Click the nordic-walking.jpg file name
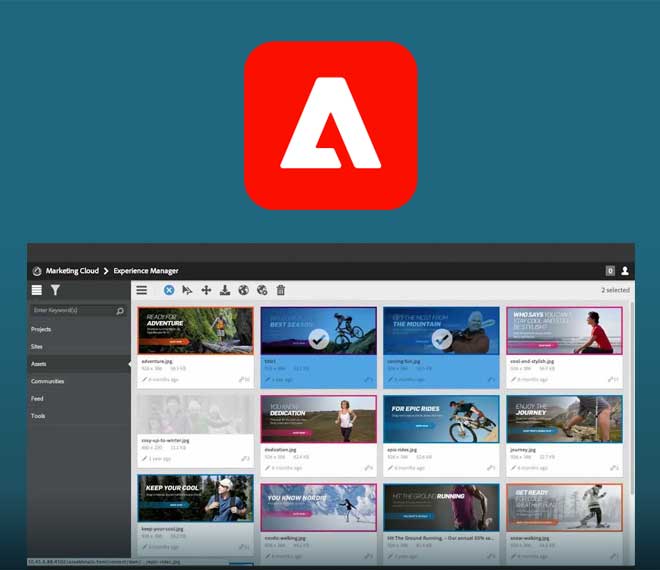Viewport: 660px width, 570px height. click(285, 538)
